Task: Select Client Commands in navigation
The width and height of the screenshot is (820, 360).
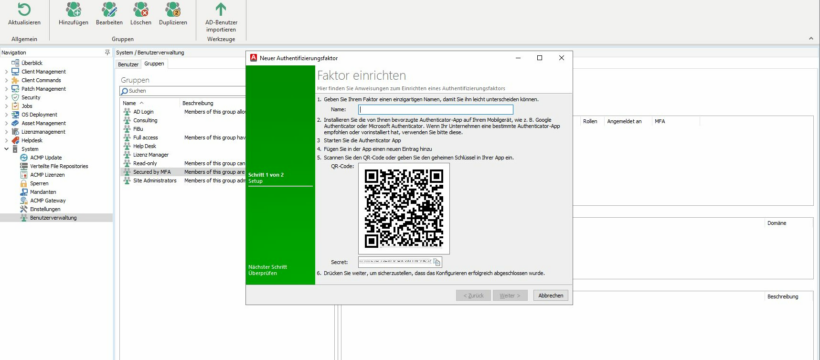Action: 41,80
